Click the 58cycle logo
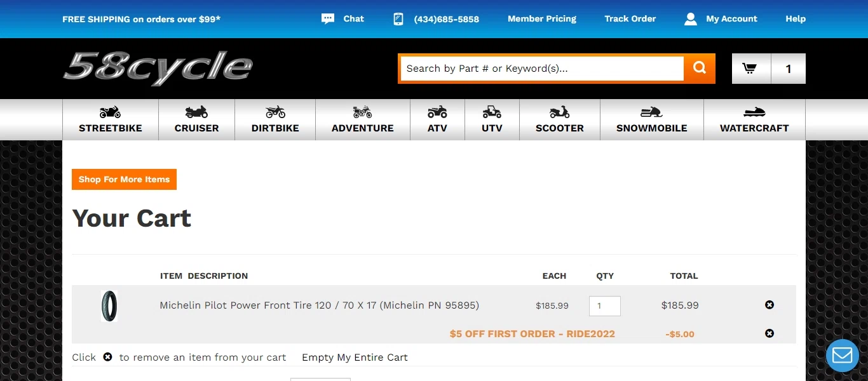The image size is (868, 381). point(158,68)
